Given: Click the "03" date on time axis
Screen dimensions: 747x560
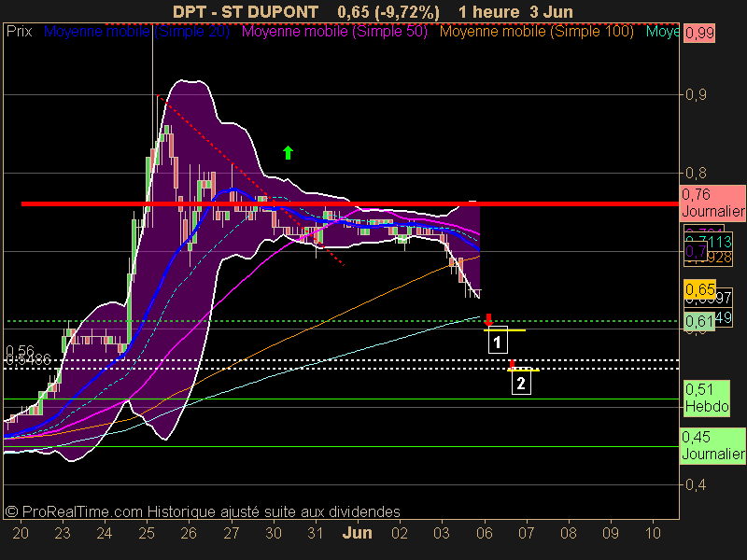Looking at the screenshot, I should click(x=442, y=533).
